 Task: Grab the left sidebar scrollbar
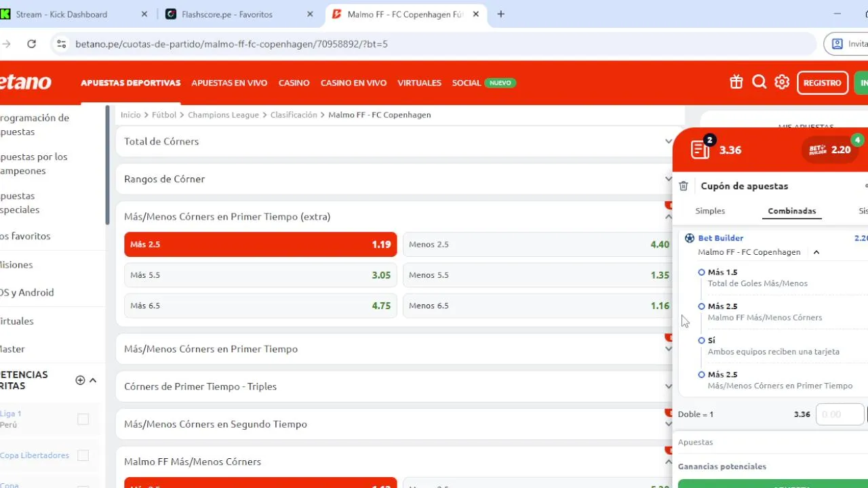point(107,165)
